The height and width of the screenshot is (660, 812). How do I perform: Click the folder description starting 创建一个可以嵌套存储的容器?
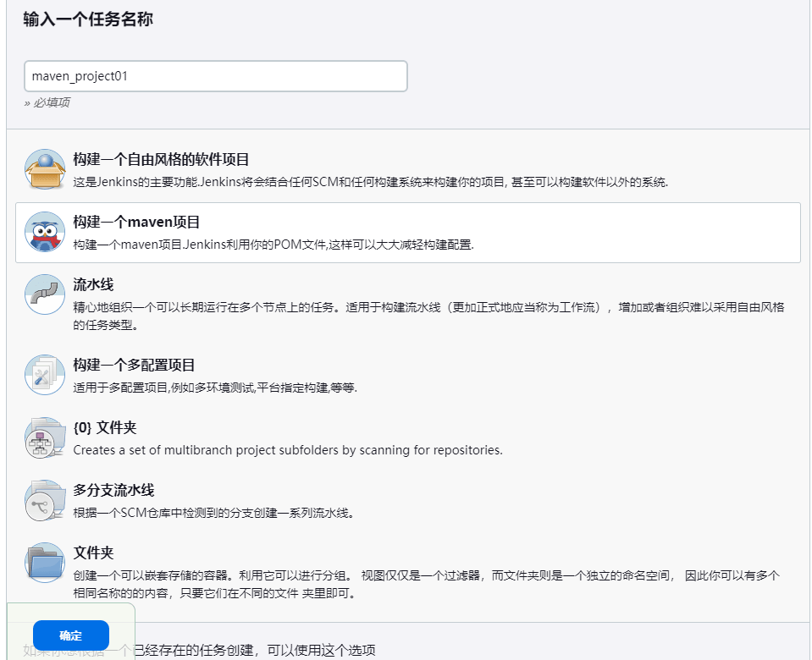pyautogui.click(x=426, y=584)
